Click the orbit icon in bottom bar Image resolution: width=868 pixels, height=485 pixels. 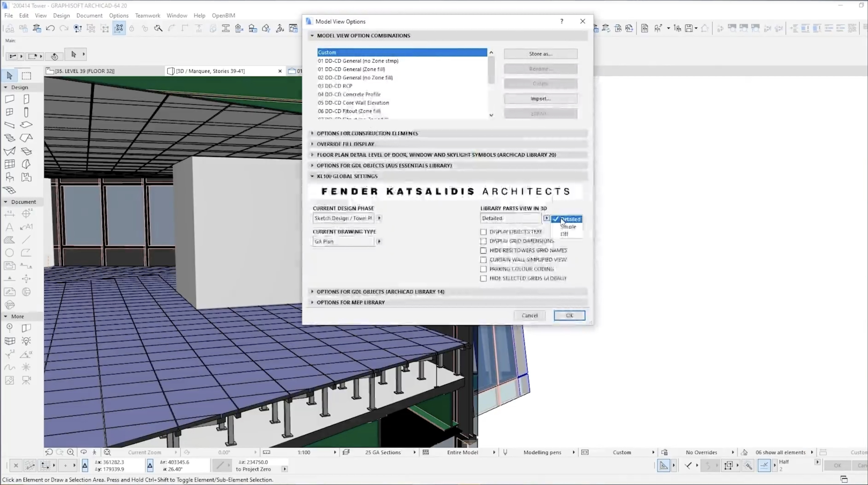(84, 452)
